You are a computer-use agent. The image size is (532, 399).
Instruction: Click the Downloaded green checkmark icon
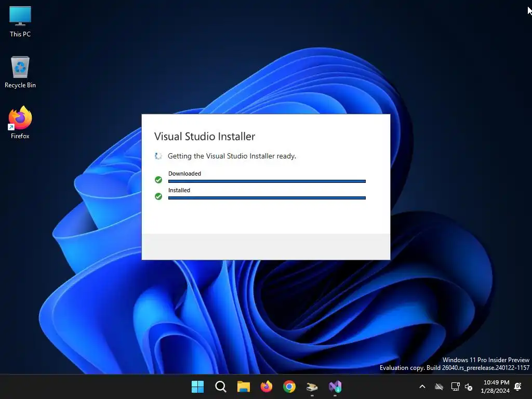pos(158,180)
